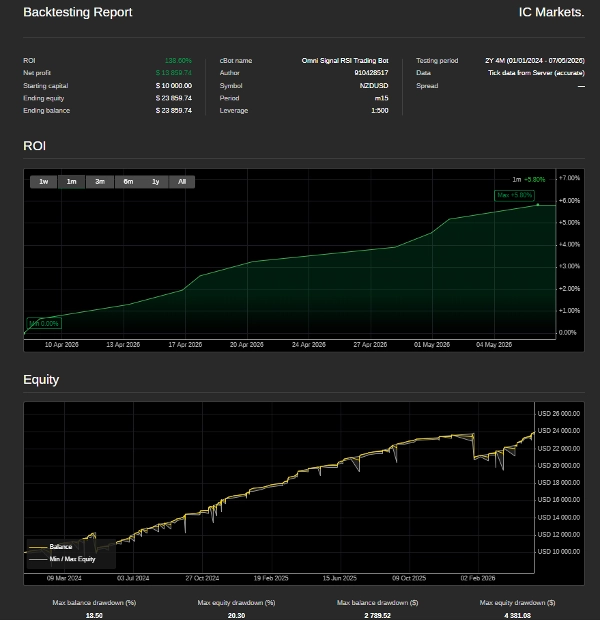Image resolution: width=600 pixels, height=620 pixels.
Task: Click the ROI section heading
Action: click(x=34, y=146)
